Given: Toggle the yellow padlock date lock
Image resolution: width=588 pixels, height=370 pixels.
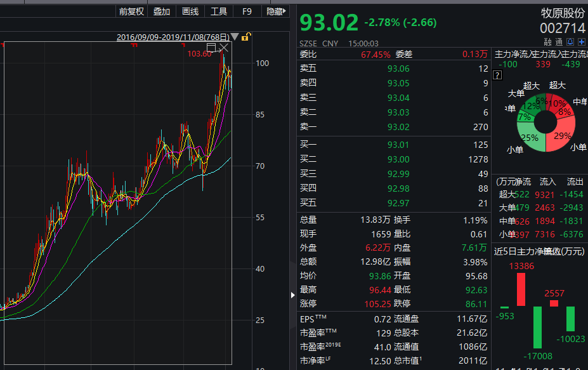Looking at the screenshot, I should pyautogui.click(x=245, y=37).
